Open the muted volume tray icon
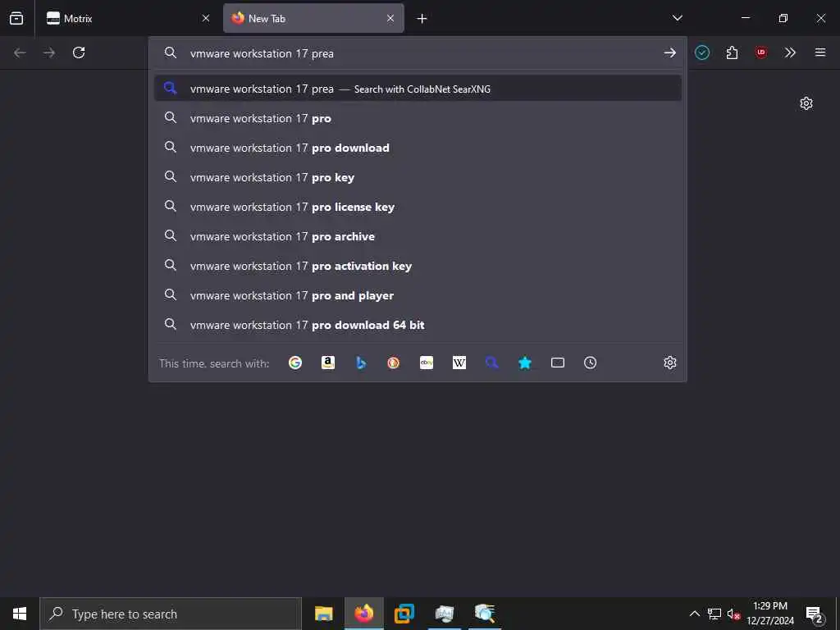 (x=733, y=614)
